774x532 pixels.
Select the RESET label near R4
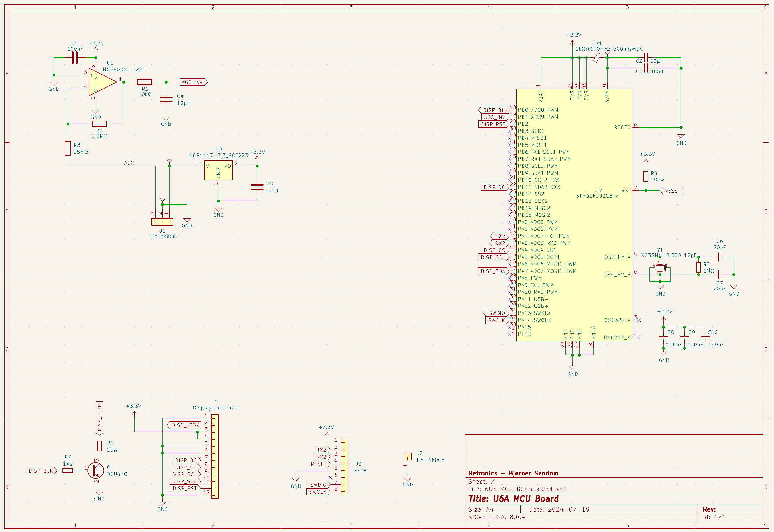672,191
